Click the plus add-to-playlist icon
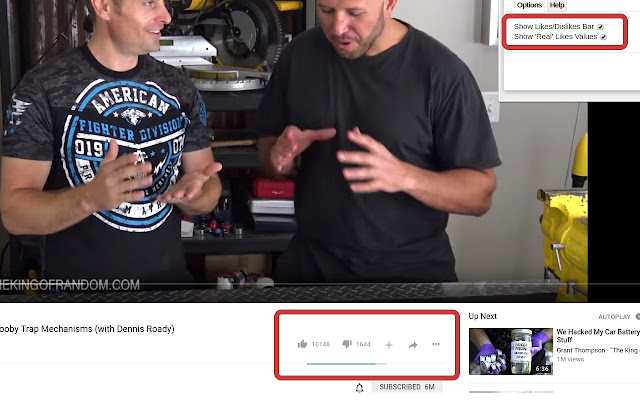Image resolution: width=640 pixels, height=400 pixels. coord(389,345)
